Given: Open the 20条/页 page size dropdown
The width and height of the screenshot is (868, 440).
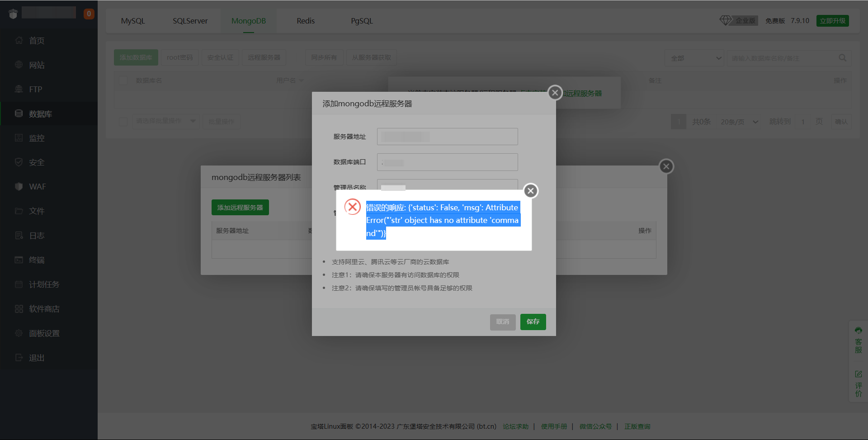Looking at the screenshot, I should point(739,122).
